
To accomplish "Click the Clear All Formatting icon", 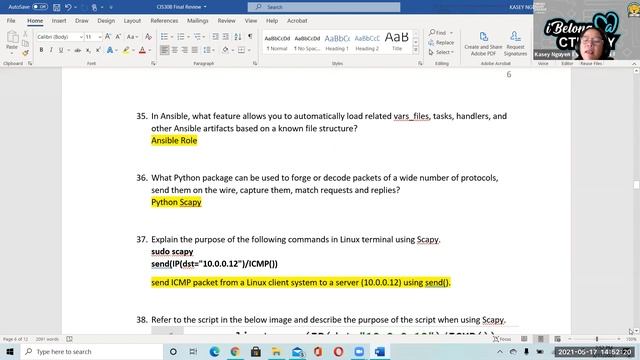I will coord(149,37).
